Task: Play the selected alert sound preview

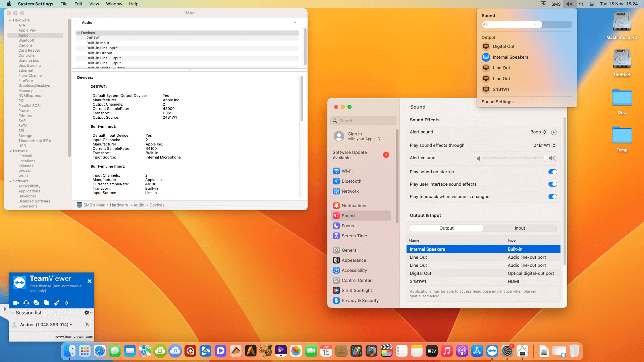Action: coord(554,132)
